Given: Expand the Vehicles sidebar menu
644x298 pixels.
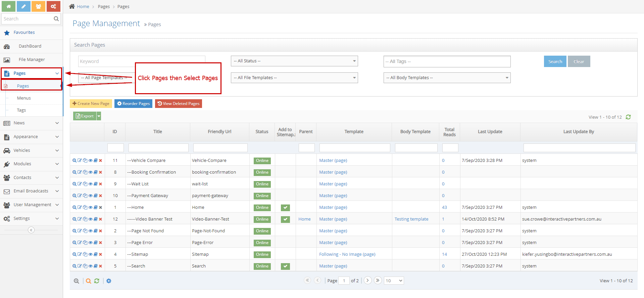Looking at the screenshot, I should click(31, 151).
